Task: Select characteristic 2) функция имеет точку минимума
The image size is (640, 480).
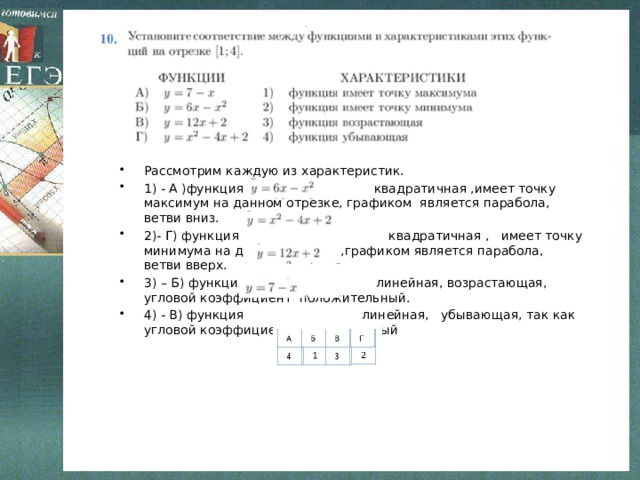Action: (x=367, y=108)
